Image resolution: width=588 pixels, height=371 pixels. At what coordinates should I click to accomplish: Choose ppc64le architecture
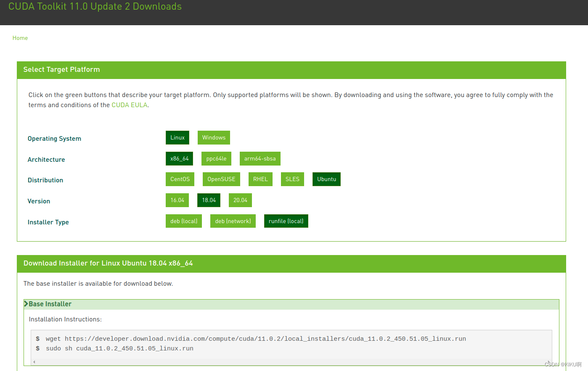tap(217, 158)
